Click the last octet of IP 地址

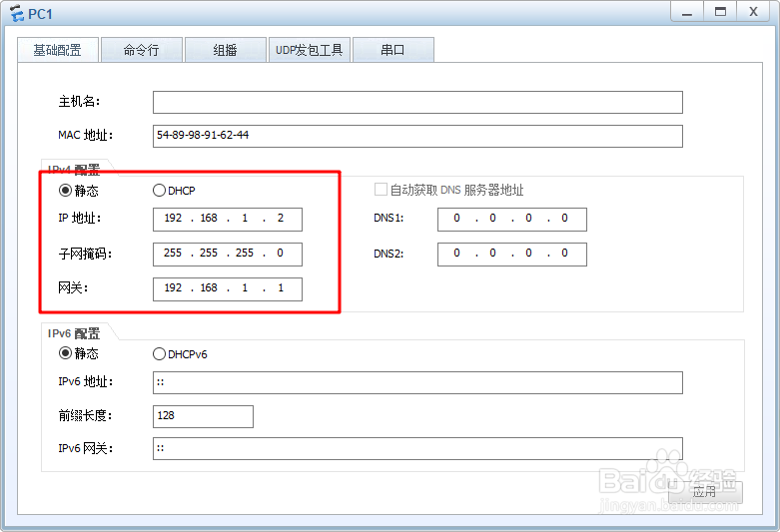(x=281, y=219)
